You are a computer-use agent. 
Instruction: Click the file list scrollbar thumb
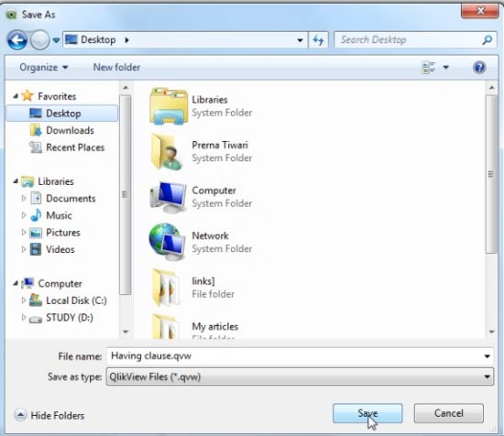pyautogui.click(x=491, y=174)
